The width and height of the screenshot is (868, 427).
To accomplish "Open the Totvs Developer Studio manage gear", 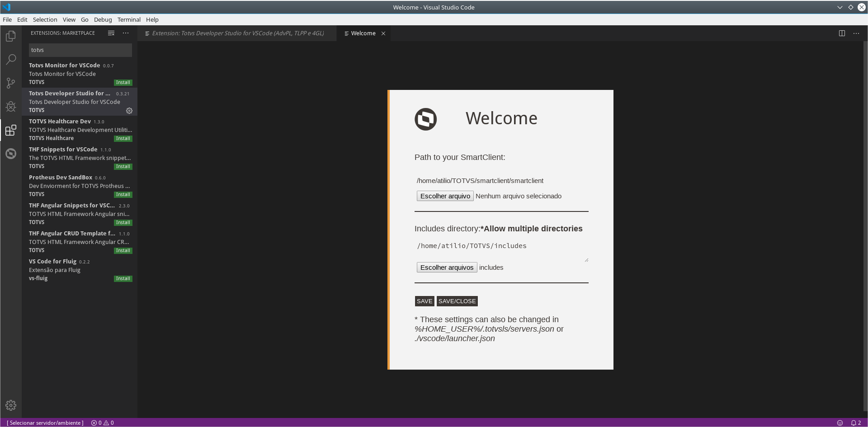I will click(x=129, y=111).
